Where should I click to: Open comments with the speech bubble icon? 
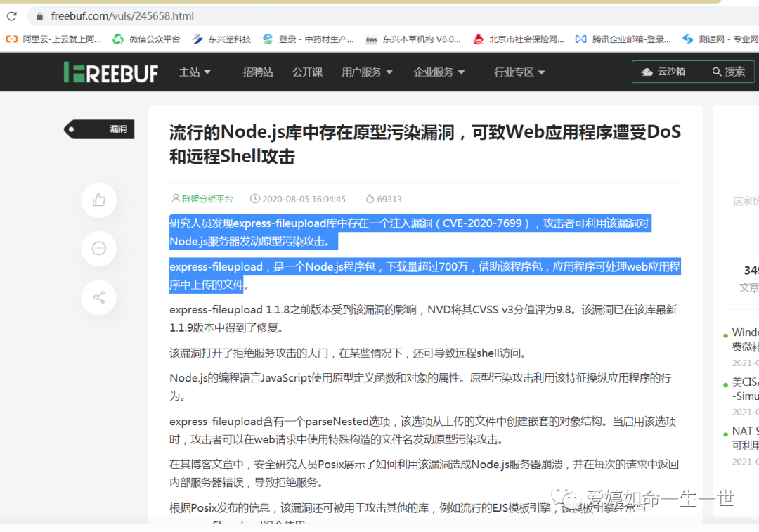[x=99, y=248]
